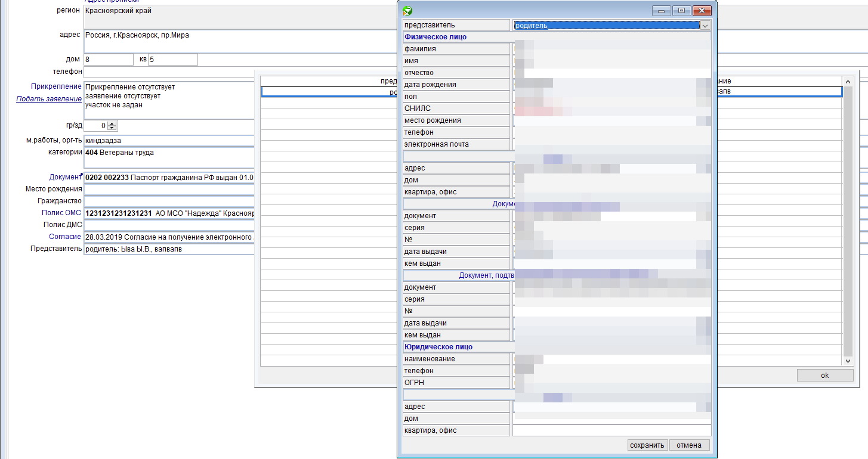The image size is (868, 459).
Task: Click the Полис ОМС field 1231231231231231
Action: 169,213
